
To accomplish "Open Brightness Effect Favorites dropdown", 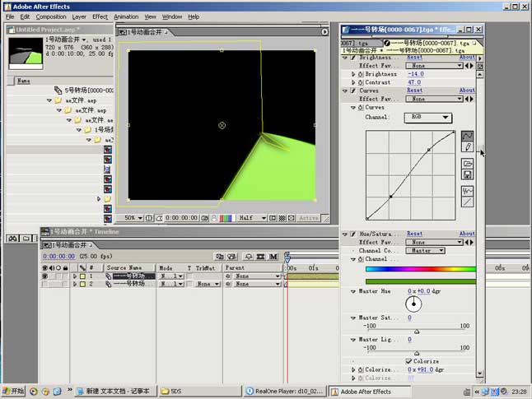I will click(434, 66).
